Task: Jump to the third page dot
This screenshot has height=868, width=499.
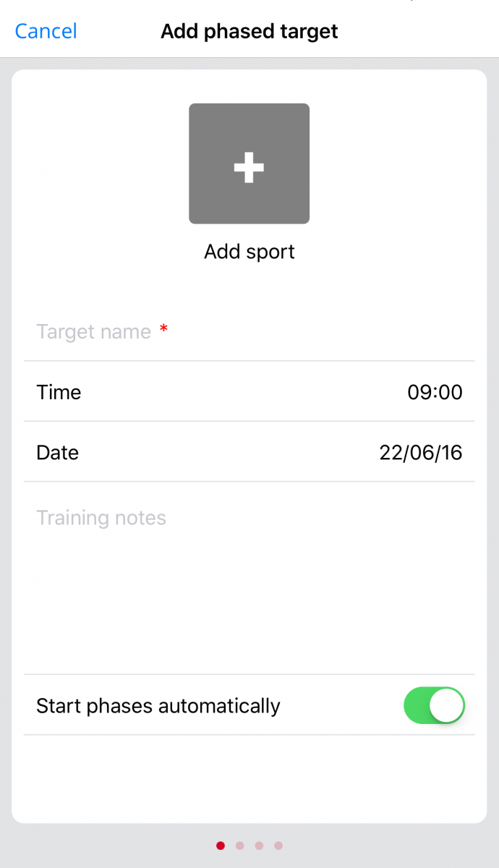Action: point(259,845)
